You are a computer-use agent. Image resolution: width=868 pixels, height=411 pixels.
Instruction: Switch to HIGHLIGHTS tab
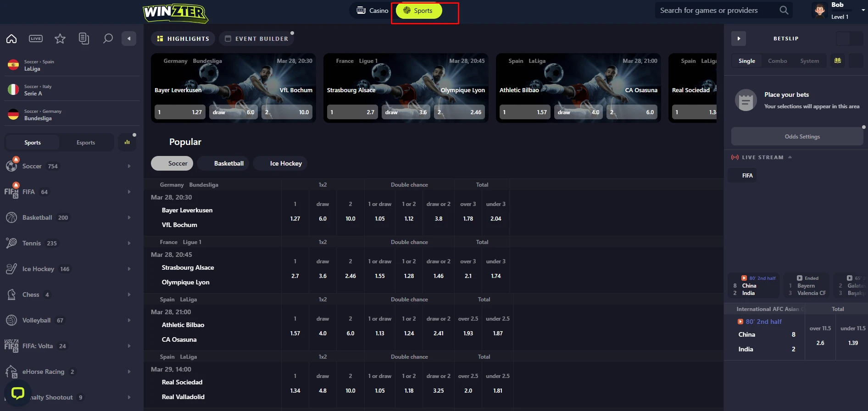(183, 39)
